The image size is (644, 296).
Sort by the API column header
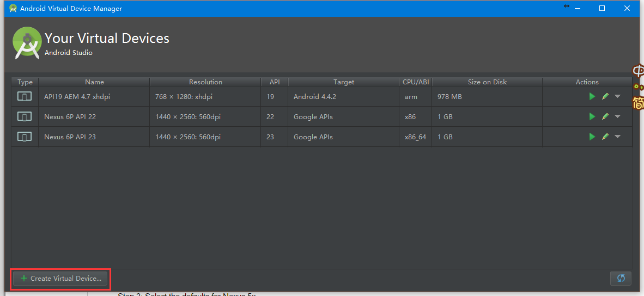[x=275, y=82]
